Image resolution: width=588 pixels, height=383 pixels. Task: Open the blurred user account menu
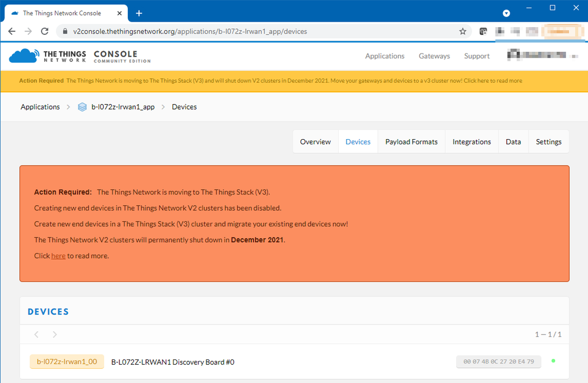[x=542, y=55]
